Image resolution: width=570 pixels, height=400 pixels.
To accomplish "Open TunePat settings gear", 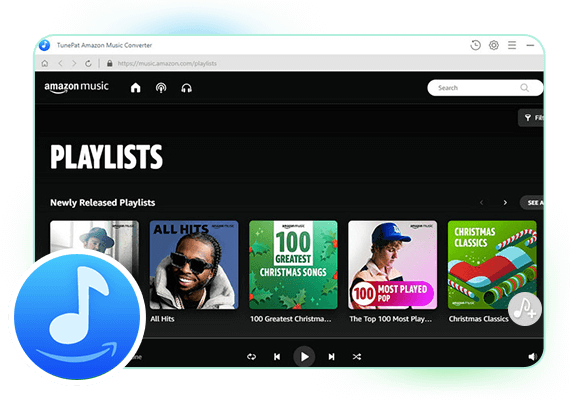I will (x=494, y=45).
